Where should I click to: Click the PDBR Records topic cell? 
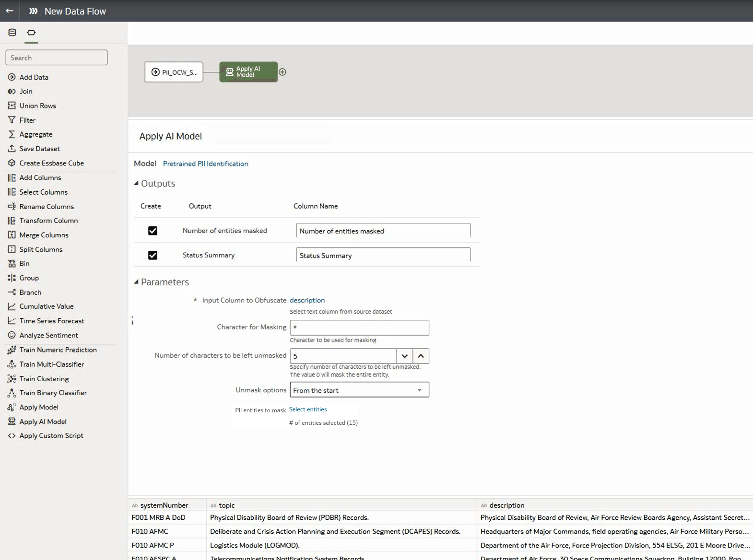coord(341,517)
